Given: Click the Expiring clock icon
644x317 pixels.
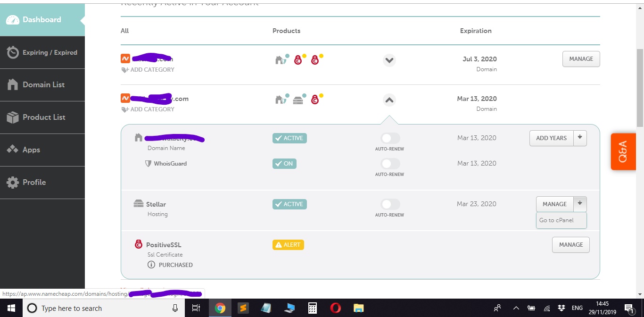Looking at the screenshot, I should tap(13, 52).
